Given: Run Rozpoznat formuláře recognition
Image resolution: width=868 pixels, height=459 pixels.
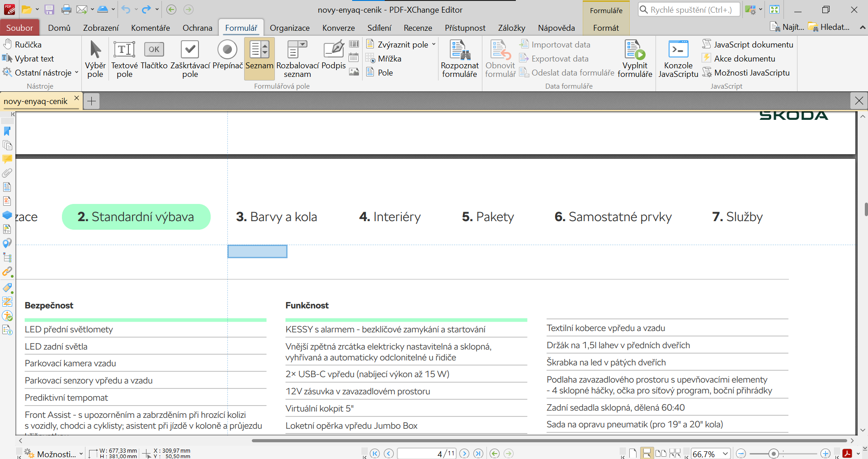Looking at the screenshot, I should [x=460, y=59].
